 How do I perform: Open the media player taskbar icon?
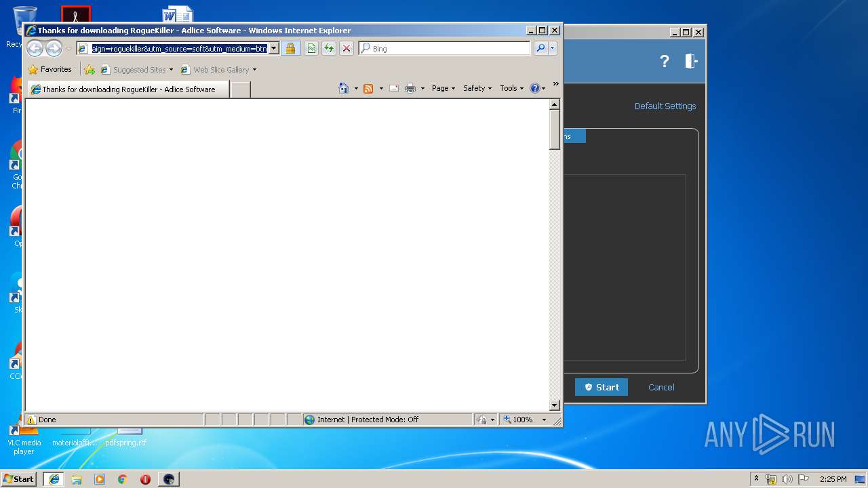tap(100, 479)
